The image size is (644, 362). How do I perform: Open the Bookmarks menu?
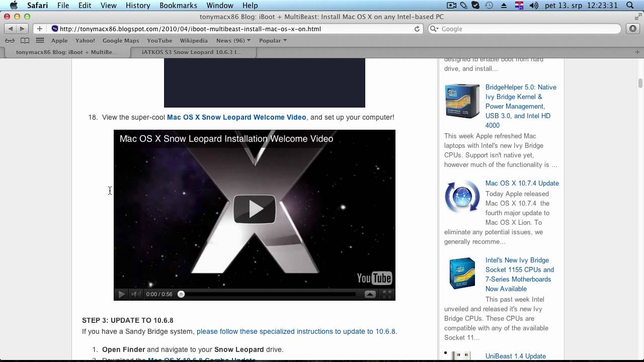click(178, 6)
